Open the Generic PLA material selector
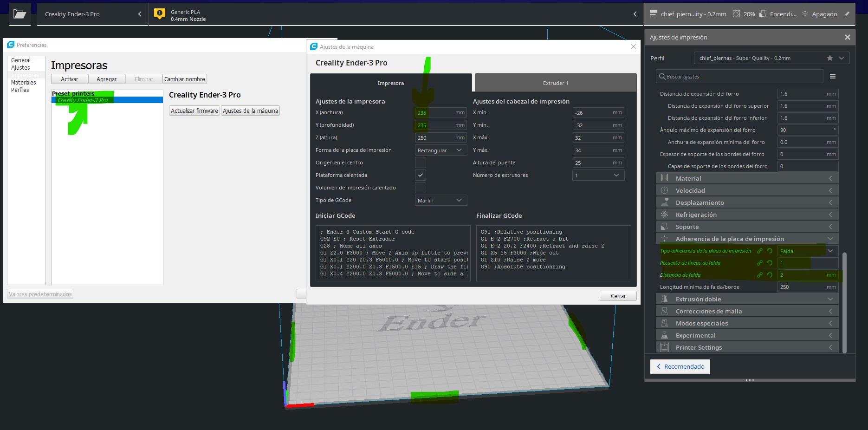 [x=396, y=14]
